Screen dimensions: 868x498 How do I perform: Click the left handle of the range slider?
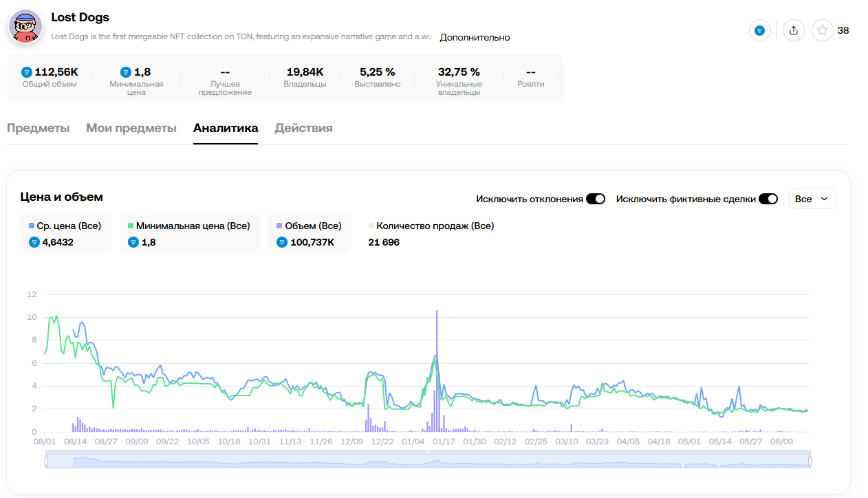tap(46, 461)
